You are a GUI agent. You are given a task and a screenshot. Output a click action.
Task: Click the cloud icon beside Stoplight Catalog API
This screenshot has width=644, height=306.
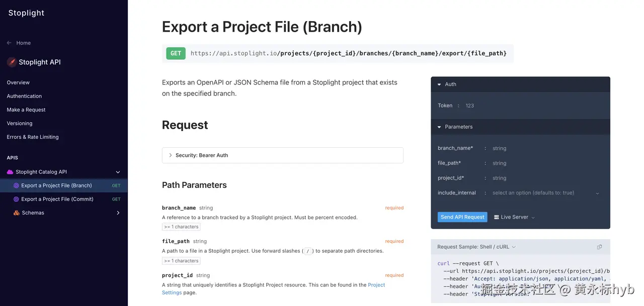click(10, 172)
